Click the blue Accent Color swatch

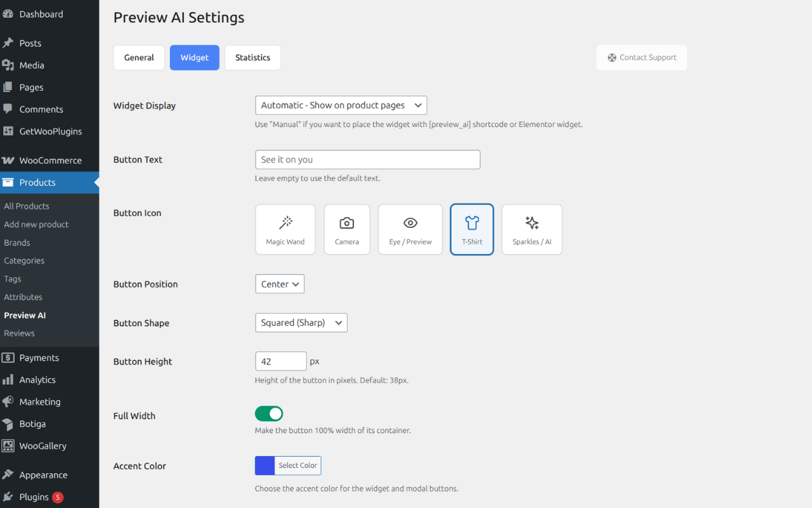[265, 465]
